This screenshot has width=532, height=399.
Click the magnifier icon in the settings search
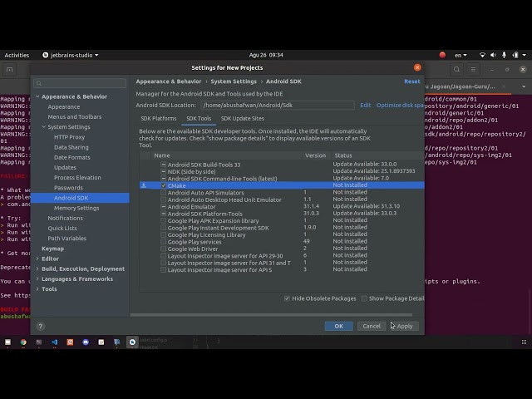pos(39,83)
